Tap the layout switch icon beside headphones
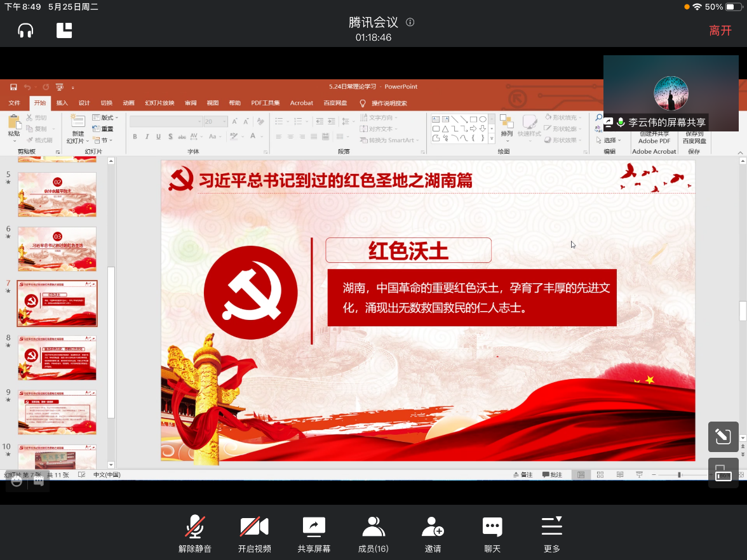Viewport: 747px width, 560px height. coord(64,30)
